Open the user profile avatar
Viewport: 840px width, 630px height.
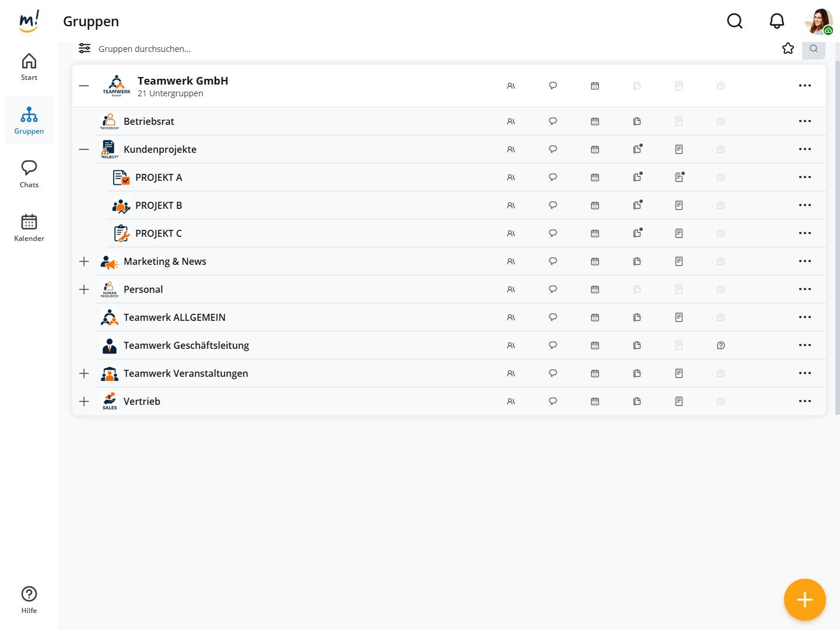(x=818, y=22)
